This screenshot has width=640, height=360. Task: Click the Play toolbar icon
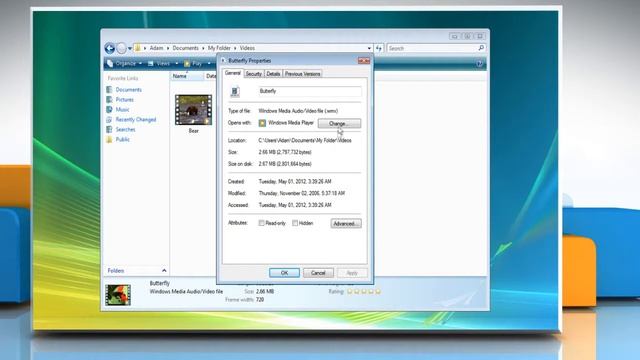pyautogui.click(x=187, y=64)
